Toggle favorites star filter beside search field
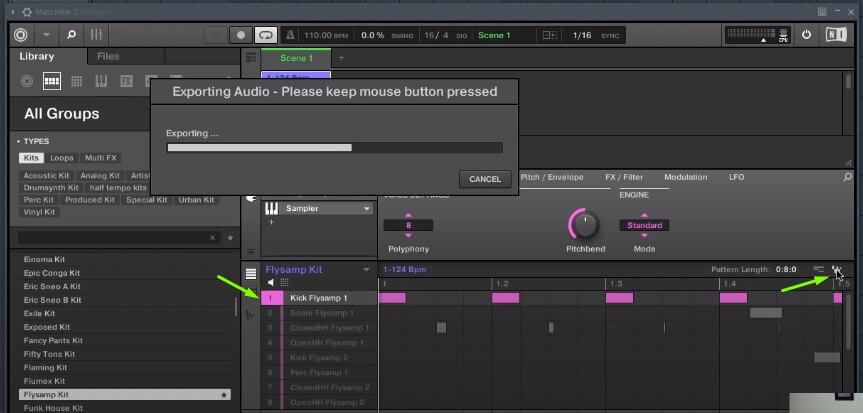863x413 pixels. [231, 238]
